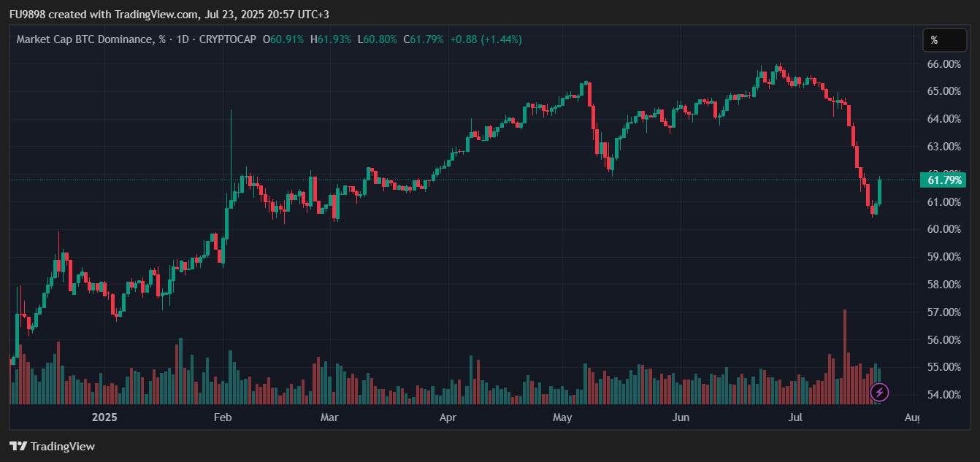980x462 pixels.
Task: Click the 66.00% price scale label
Action: (943, 64)
